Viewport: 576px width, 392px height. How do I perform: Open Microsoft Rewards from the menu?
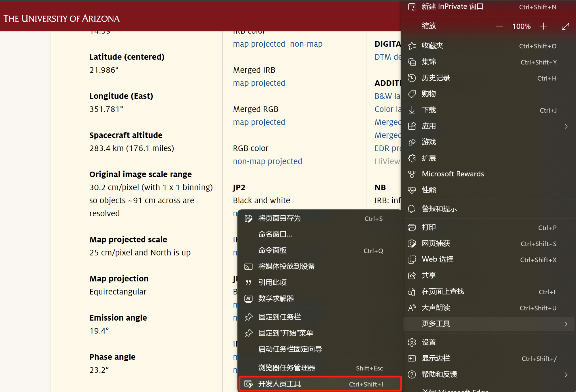click(x=453, y=174)
